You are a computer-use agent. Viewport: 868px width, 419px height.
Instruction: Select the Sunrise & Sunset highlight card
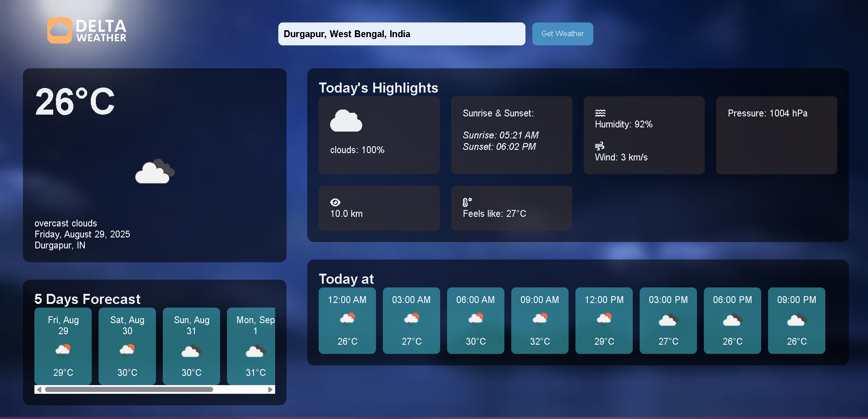tap(511, 135)
